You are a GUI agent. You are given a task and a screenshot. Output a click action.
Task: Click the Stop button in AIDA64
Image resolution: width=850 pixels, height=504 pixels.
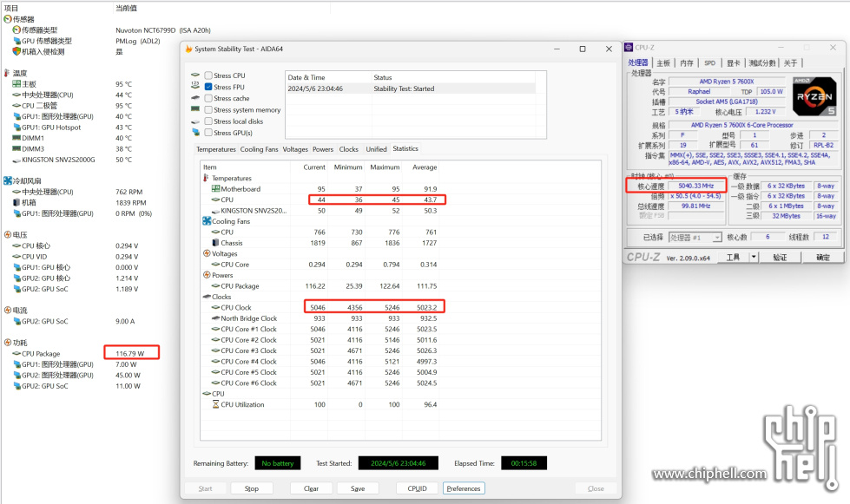point(252,488)
